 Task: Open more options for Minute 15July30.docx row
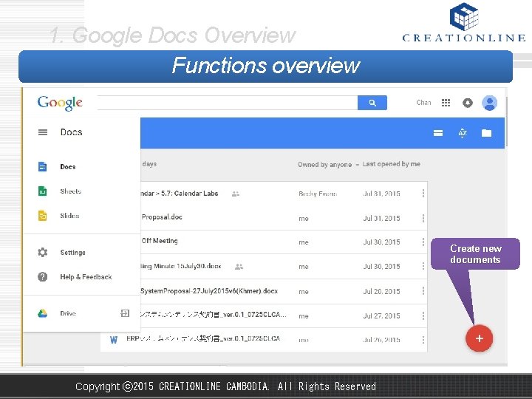click(423, 266)
